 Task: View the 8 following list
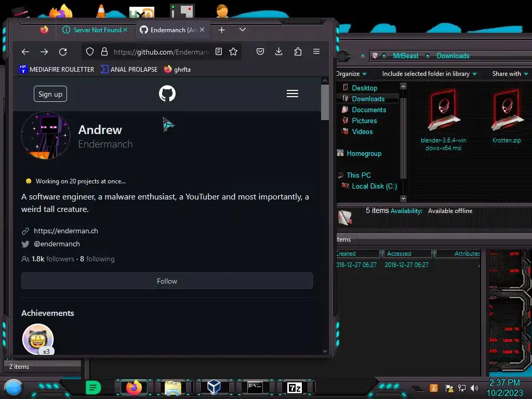(x=97, y=259)
